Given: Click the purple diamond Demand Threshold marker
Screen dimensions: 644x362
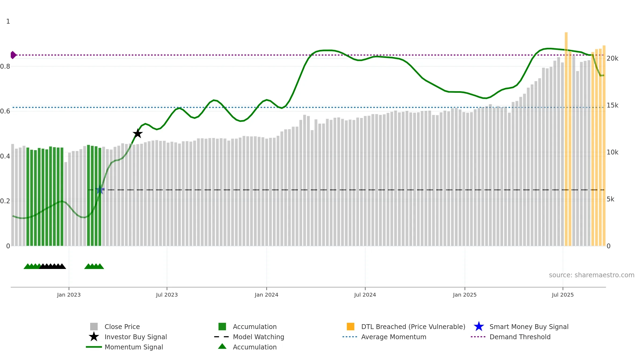Looking at the screenshot, I should point(13,55).
